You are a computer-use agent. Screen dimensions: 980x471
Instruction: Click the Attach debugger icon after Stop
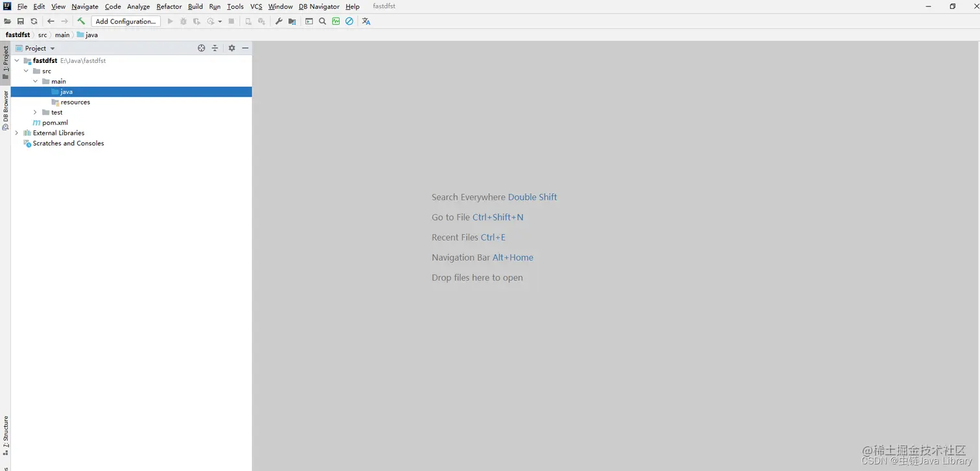click(248, 21)
